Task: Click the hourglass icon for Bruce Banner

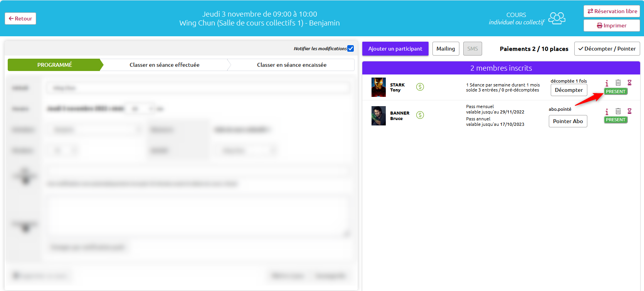Action: pos(629,111)
